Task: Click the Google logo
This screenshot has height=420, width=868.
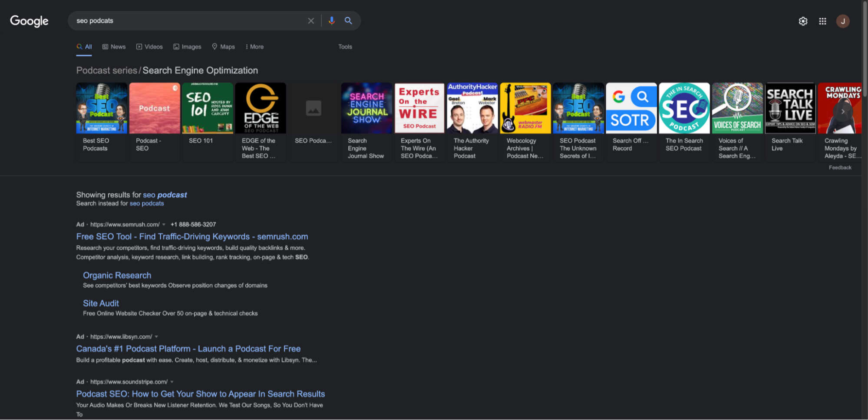Action: [29, 21]
